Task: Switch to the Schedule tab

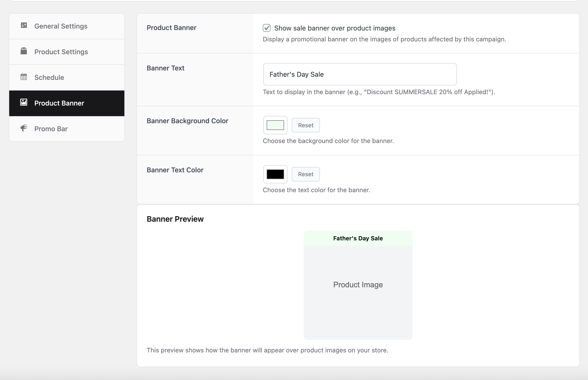Action: click(x=67, y=77)
